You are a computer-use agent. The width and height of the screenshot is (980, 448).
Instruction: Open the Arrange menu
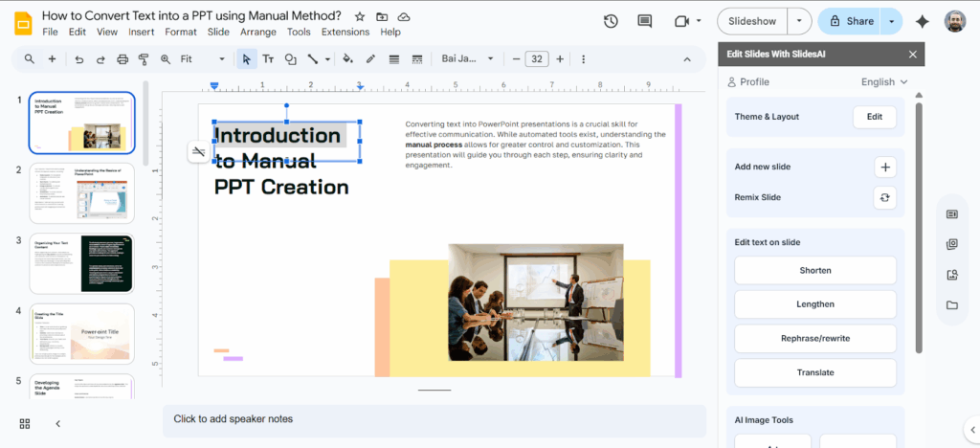[258, 32]
